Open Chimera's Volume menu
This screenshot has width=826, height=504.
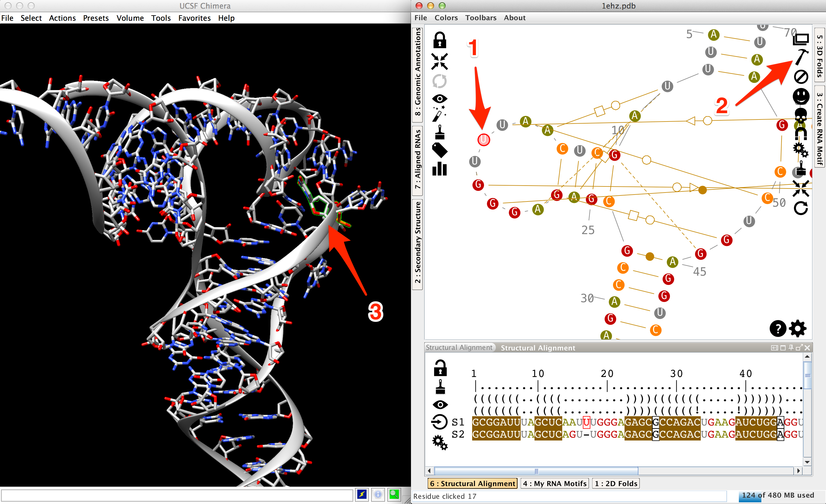[130, 18]
